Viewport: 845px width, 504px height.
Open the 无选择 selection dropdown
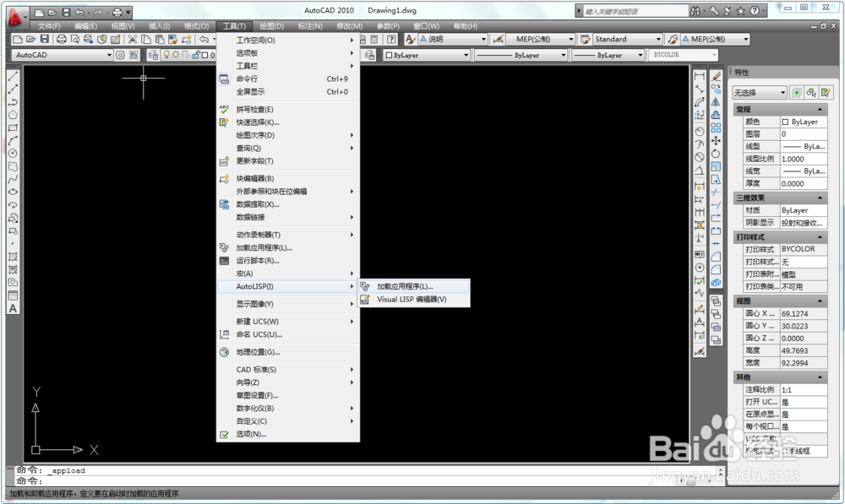pyautogui.click(x=760, y=93)
